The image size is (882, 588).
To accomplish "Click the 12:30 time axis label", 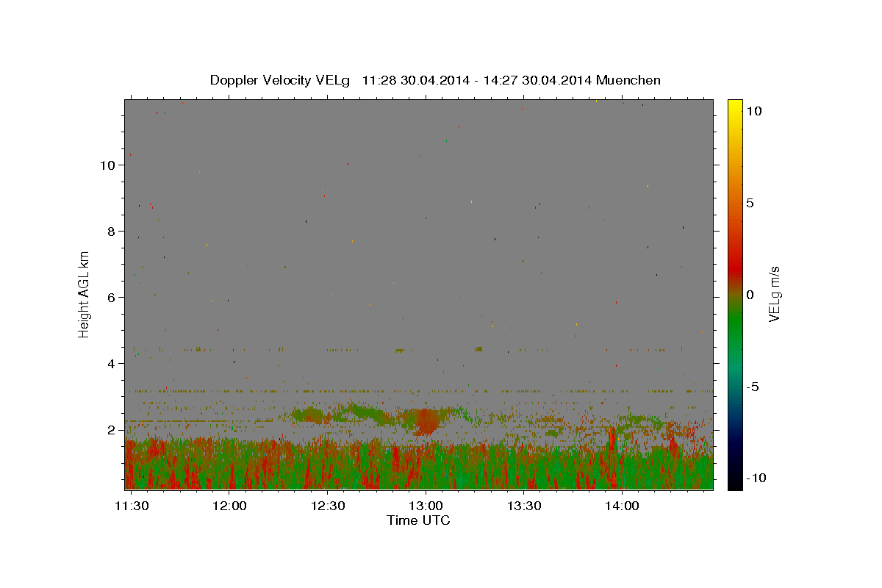I will point(328,506).
